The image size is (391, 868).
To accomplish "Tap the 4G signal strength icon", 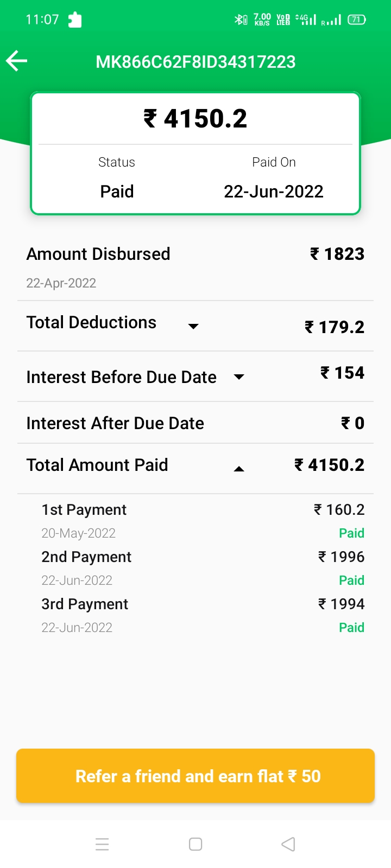I will (306, 20).
